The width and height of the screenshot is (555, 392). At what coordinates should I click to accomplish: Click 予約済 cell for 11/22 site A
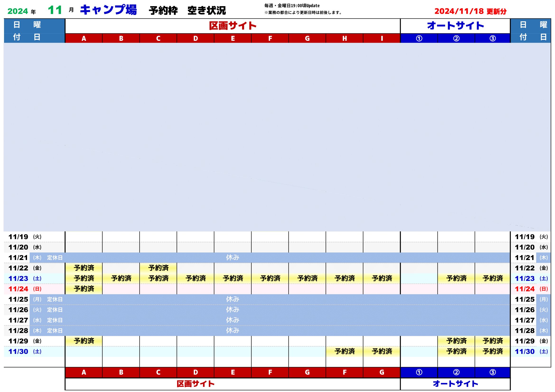[x=84, y=268]
